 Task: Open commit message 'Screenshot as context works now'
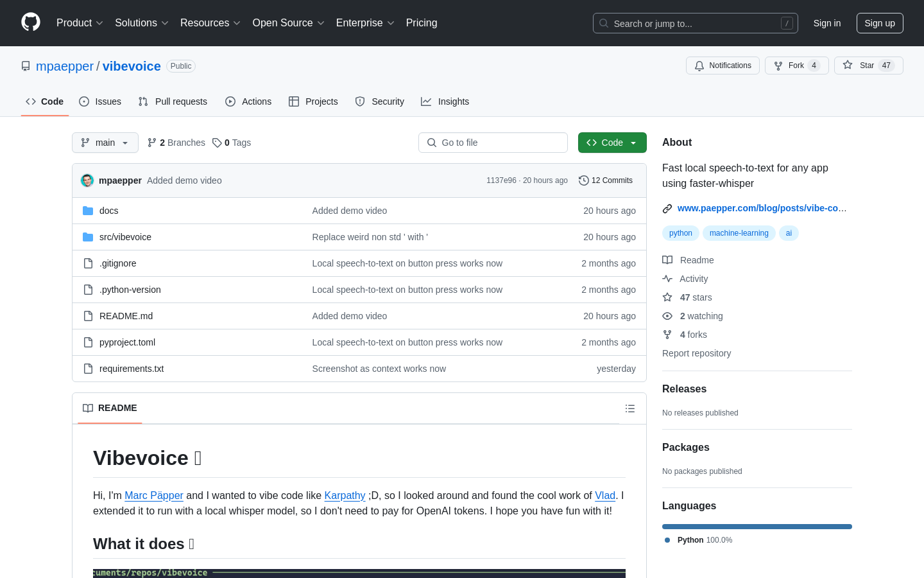(x=379, y=369)
